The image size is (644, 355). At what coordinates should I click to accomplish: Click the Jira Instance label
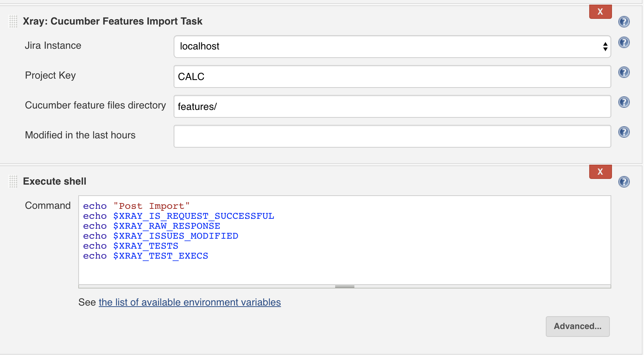tap(53, 46)
